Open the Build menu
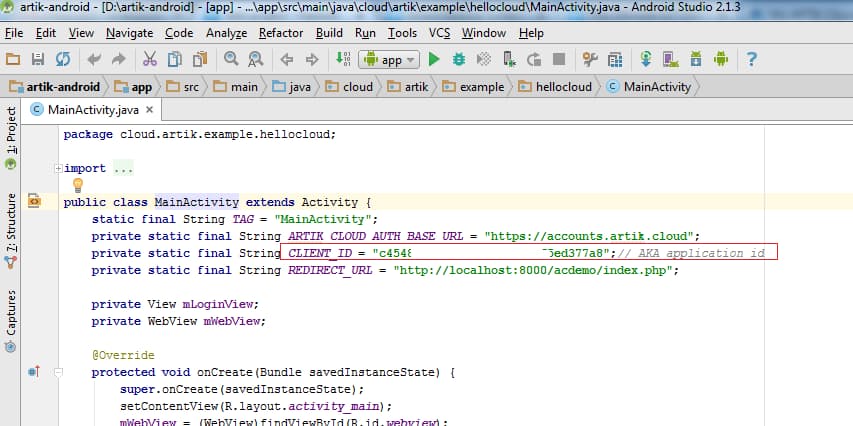Screen dimensions: 853x426 329,33
